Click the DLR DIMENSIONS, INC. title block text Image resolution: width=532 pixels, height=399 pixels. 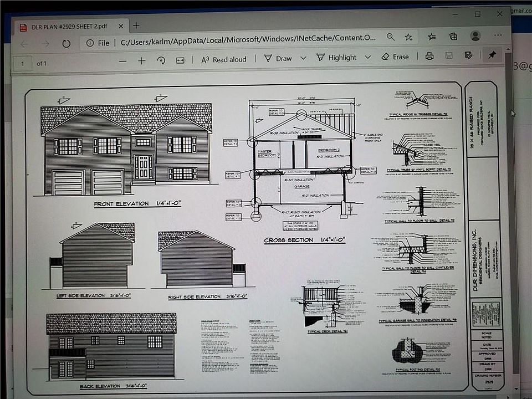(x=475, y=260)
